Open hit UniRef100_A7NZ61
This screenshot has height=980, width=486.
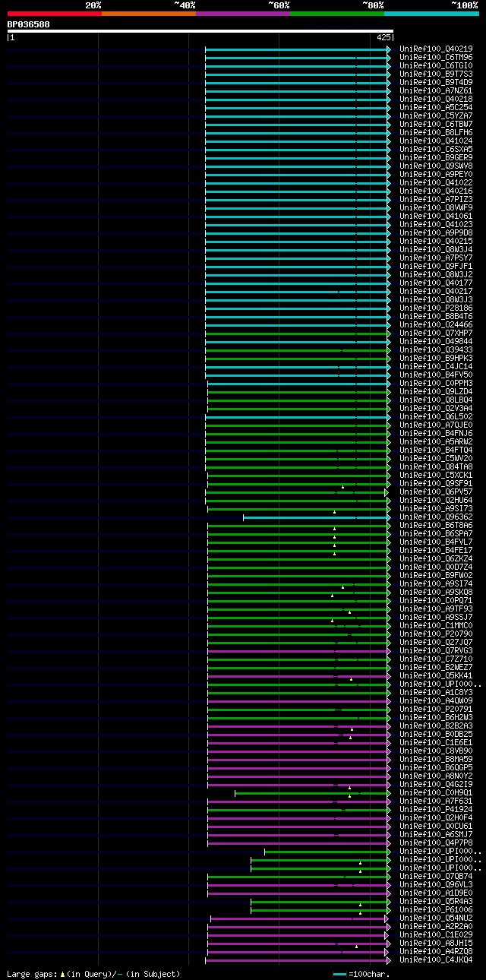(x=436, y=91)
